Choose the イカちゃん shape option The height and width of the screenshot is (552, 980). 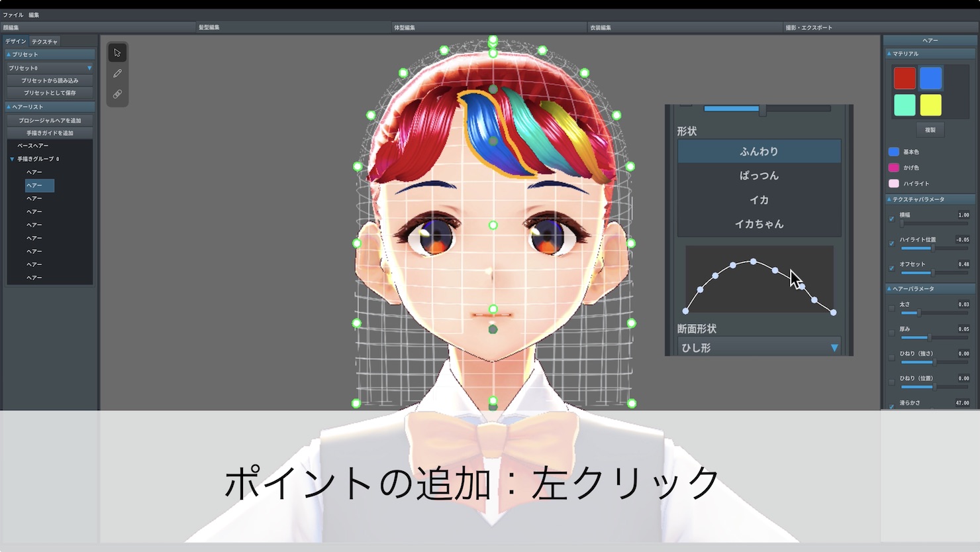pos(759,224)
